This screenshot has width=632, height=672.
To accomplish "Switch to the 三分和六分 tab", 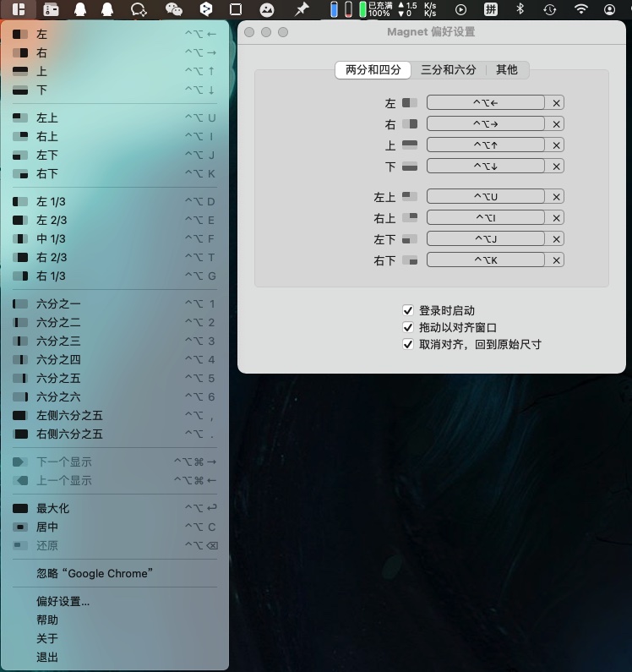I will [448, 70].
